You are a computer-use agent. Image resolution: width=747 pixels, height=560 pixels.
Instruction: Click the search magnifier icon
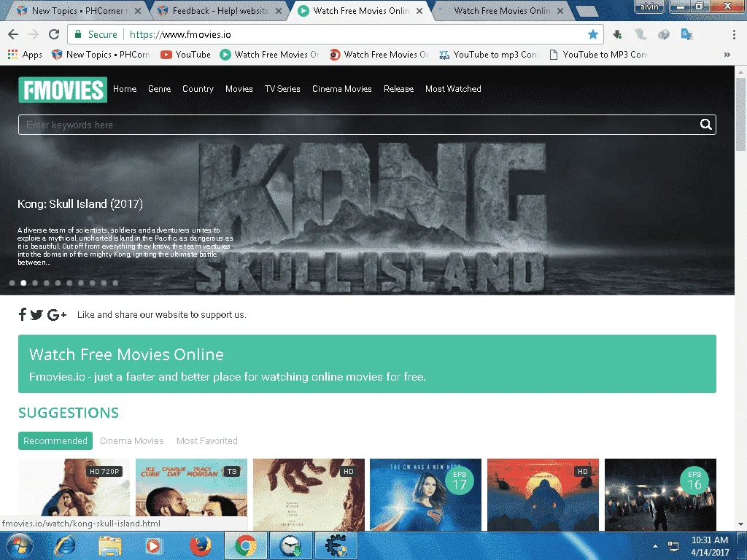705,125
